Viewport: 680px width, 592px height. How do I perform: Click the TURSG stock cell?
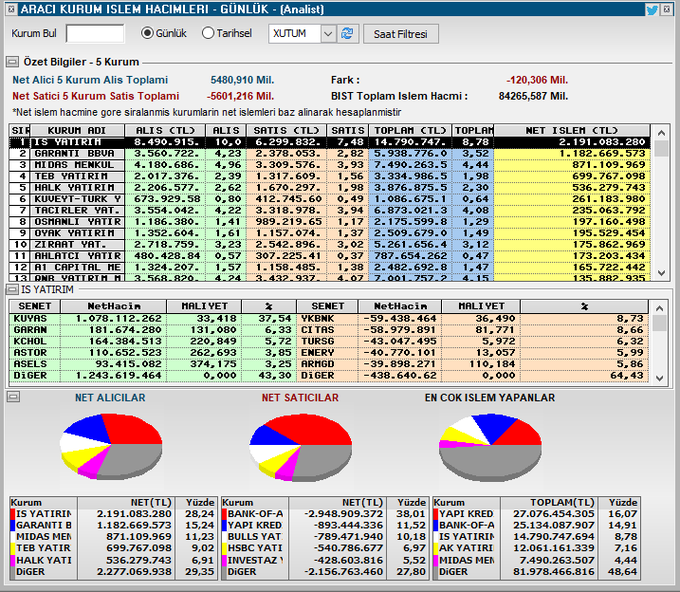(327, 341)
